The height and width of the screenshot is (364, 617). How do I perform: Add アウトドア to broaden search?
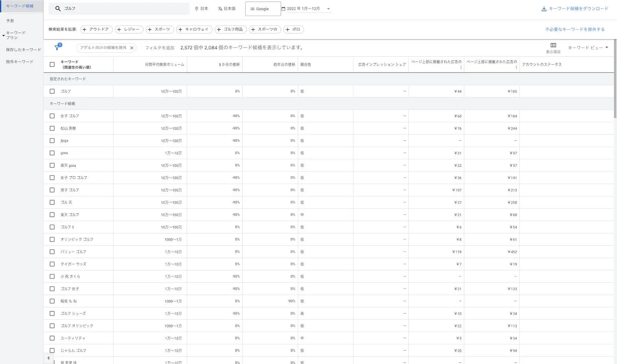click(96, 29)
